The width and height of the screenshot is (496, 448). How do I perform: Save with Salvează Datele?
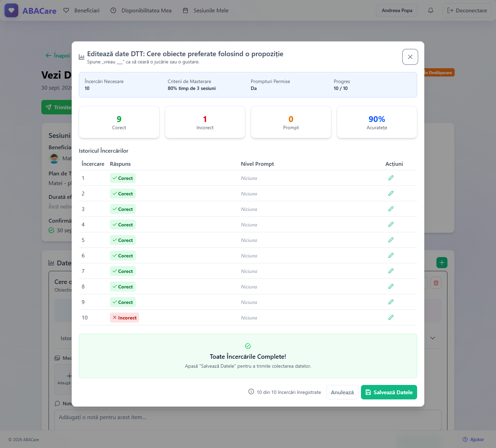(x=389, y=392)
